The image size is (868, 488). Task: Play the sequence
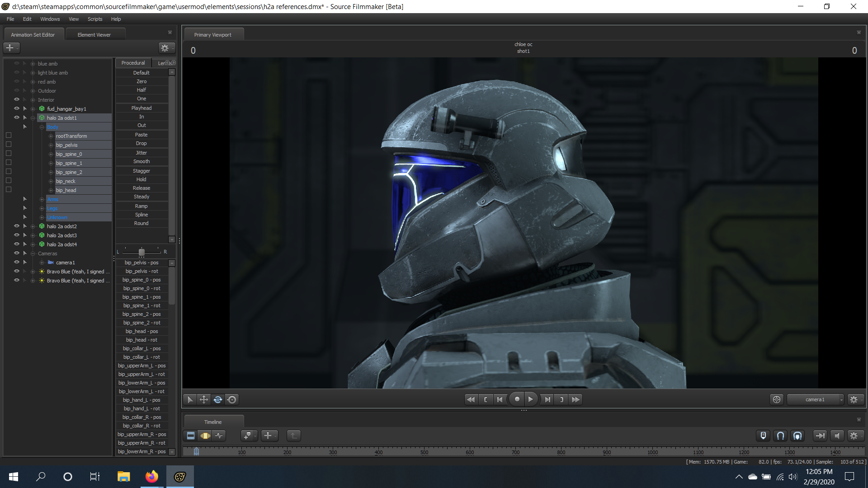click(x=531, y=399)
